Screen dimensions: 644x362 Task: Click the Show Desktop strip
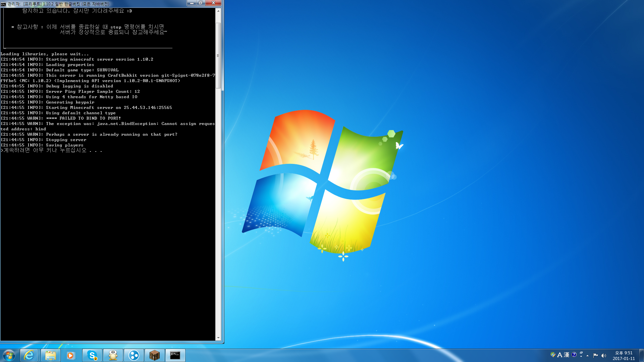coord(641,355)
